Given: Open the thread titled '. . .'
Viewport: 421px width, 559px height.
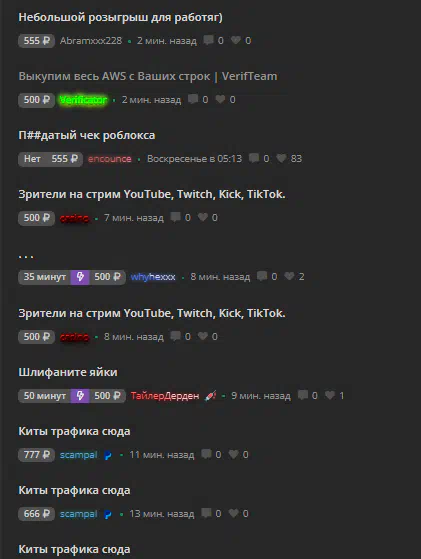Looking at the screenshot, I should click(x=26, y=255).
